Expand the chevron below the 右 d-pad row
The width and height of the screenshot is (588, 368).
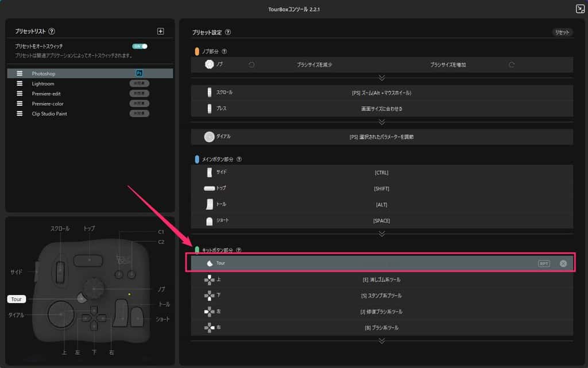(382, 341)
